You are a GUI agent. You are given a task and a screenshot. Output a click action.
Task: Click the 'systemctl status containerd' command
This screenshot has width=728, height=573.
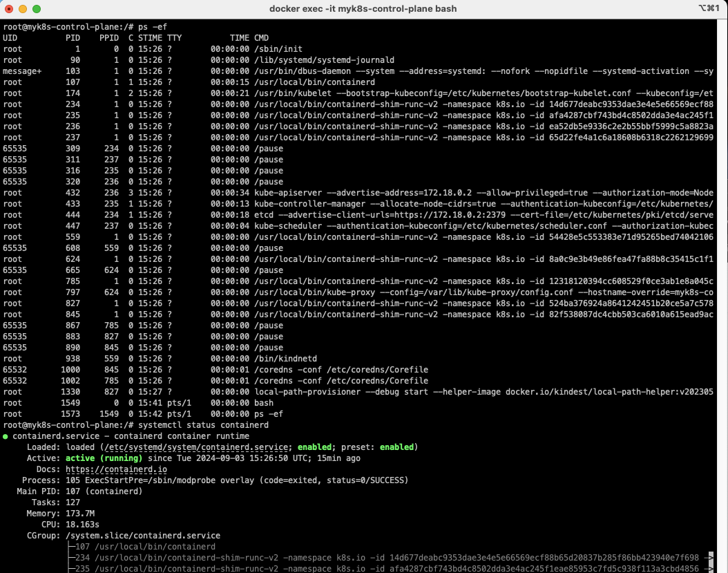click(203, 425)
